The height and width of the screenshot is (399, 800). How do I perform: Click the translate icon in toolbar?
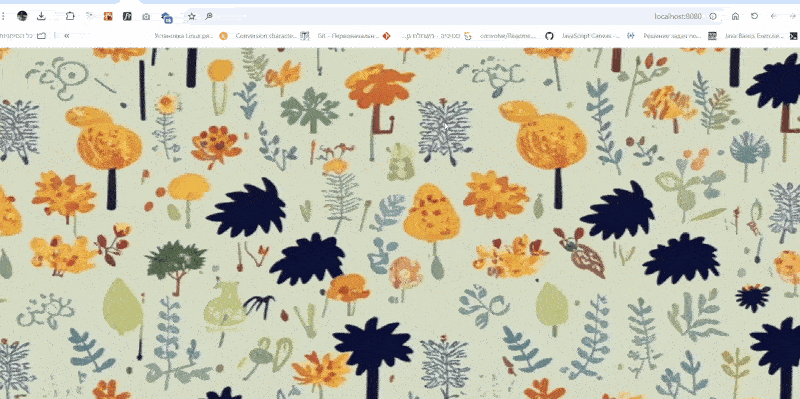pyautogui.click(x=90, y=16)
